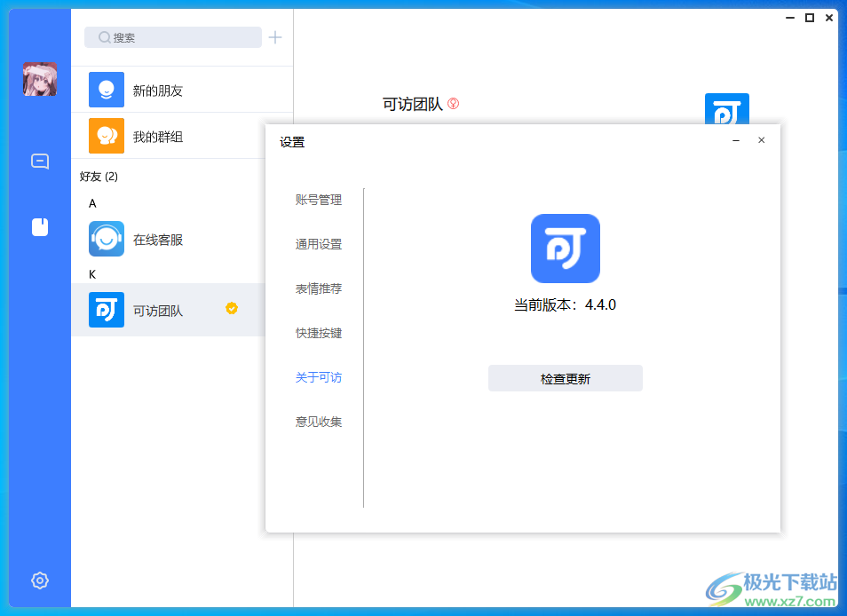Click the 在线客服 customer service avatar
This screenshot has width=847, height=616.
[106, 239]
